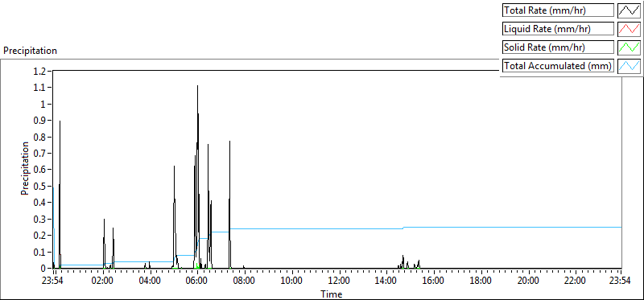Click the Total Rate black line-style icon

click(629, 10)
